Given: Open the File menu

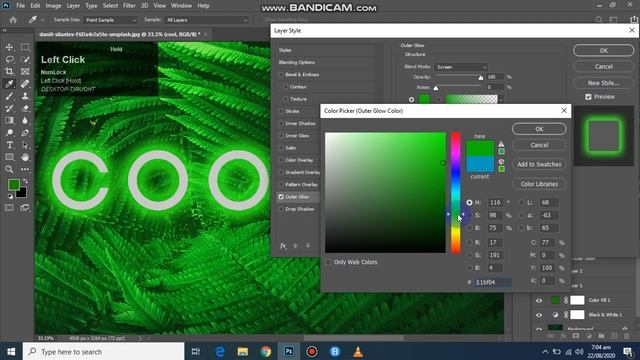Looking at the screenshot, I should (x=20, y=6).
